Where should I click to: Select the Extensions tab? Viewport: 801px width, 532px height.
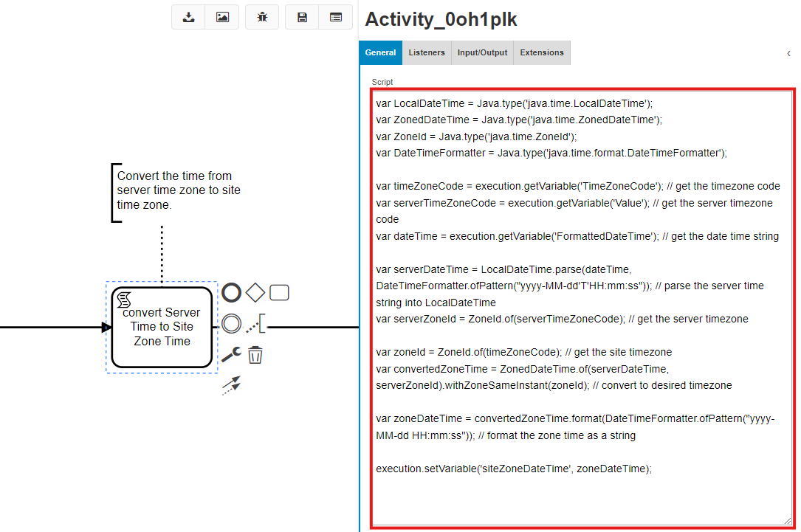[x=541, y=52]
